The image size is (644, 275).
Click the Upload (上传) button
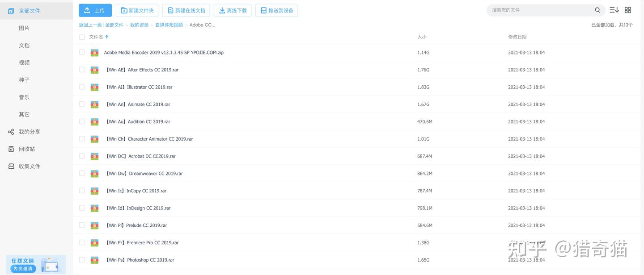pos(95,10)
